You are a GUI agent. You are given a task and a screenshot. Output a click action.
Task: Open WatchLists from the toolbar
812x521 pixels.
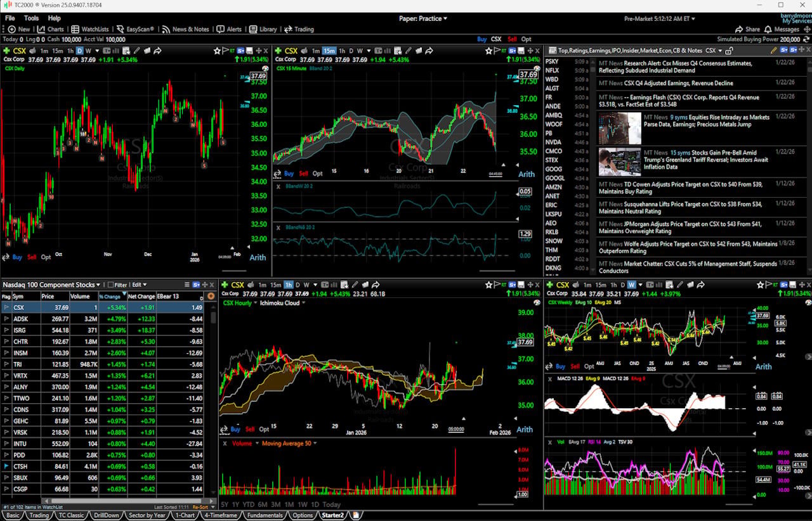(x=90, y=29)
